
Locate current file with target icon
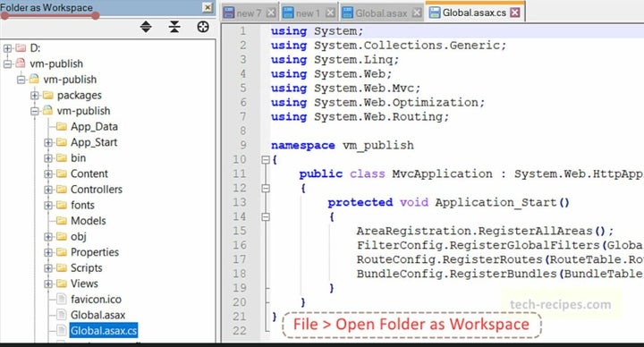click(x=203, y=27)
